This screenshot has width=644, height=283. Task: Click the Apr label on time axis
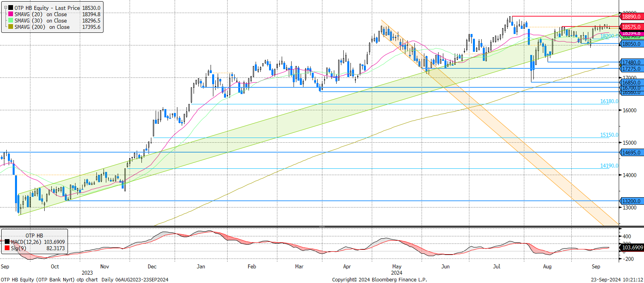click(x=347, y=266)
